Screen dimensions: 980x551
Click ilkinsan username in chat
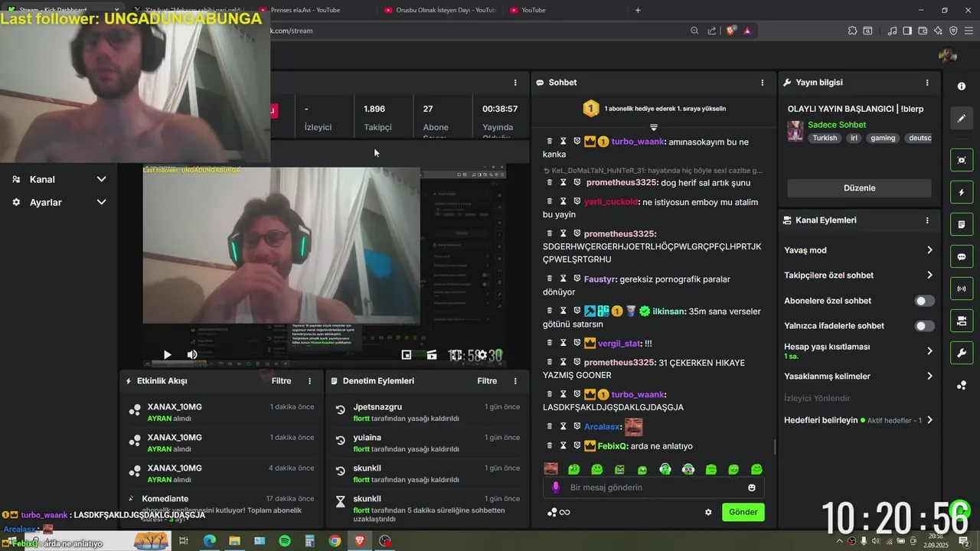click(x=670, y=311)
